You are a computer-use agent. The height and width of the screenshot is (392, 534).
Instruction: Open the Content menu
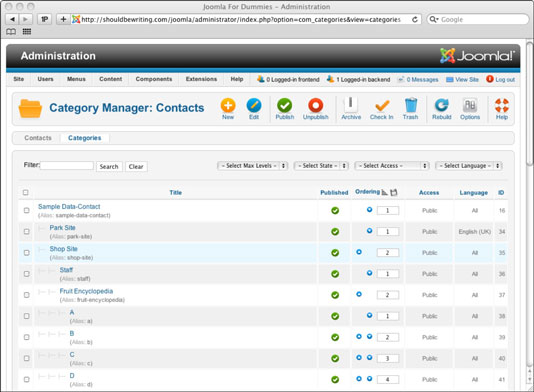point(111,79)
